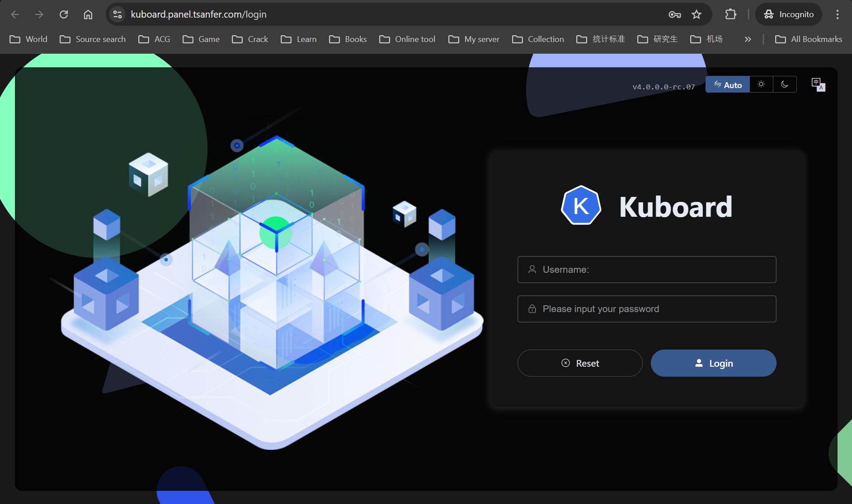Open the saved passwords key icon
The width and height of the screenshot is (852, 504).
[x=674, y=14]
